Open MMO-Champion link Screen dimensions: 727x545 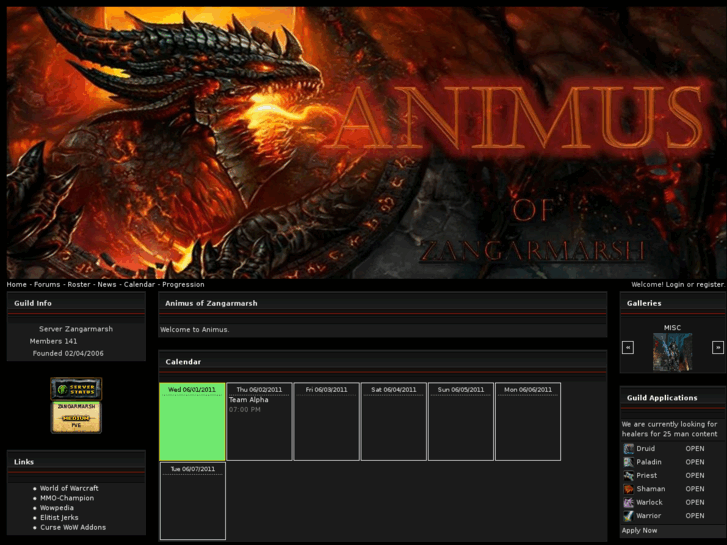67,498
